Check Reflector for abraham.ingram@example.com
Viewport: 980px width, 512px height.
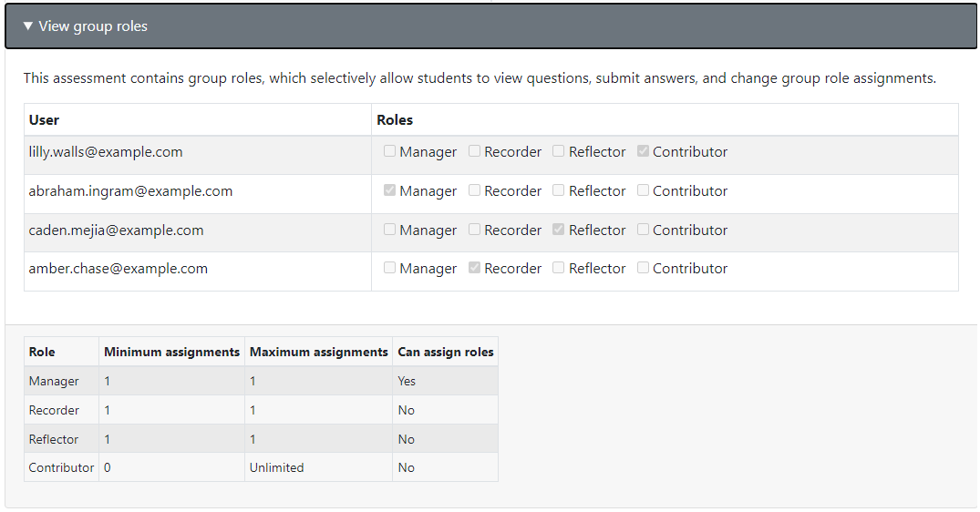(x=559, y=190)
